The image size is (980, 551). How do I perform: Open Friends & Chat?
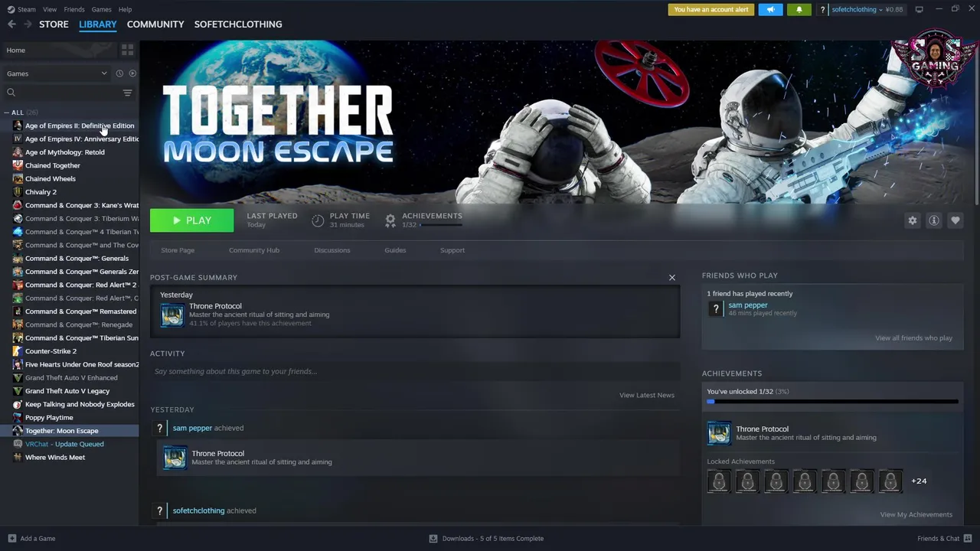[943, 539]
